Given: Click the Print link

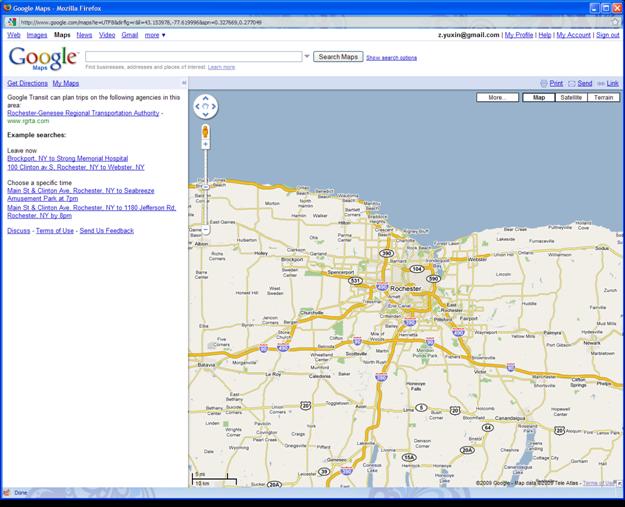Looking at the screenshot, I should click(556, 83).
